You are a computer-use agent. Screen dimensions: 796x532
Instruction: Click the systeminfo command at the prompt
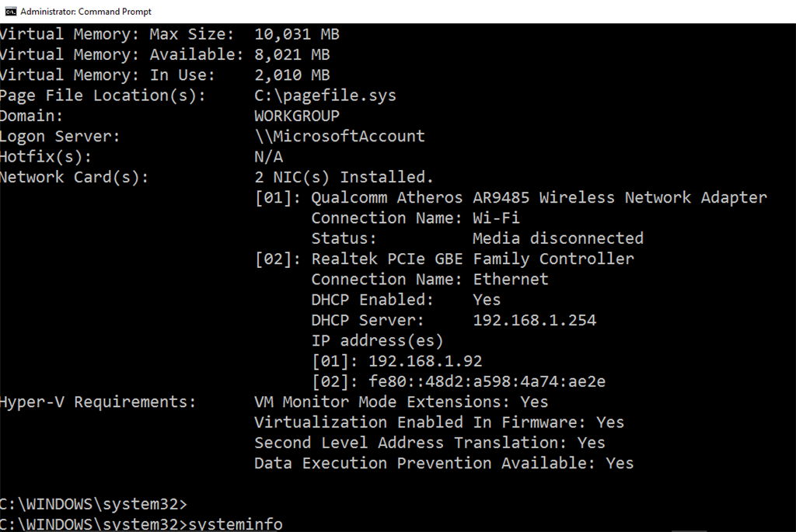click(236, 524)
